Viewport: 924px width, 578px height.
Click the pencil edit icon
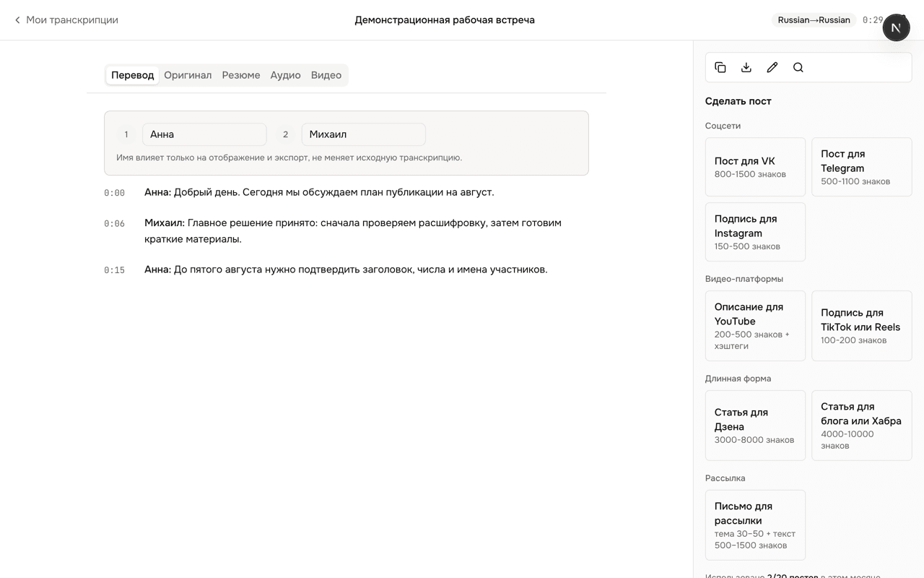(x=772, y=67)
